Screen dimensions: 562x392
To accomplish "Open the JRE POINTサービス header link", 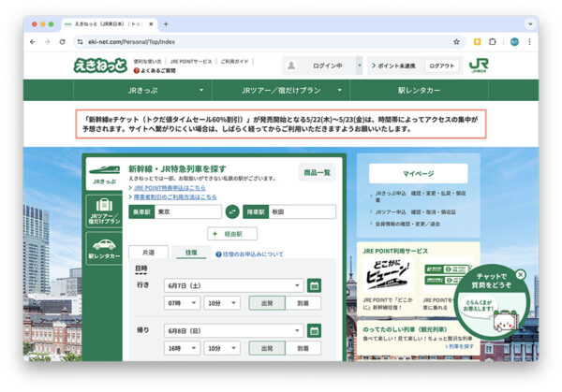I will pyautogui.click(x=191, y=61).
